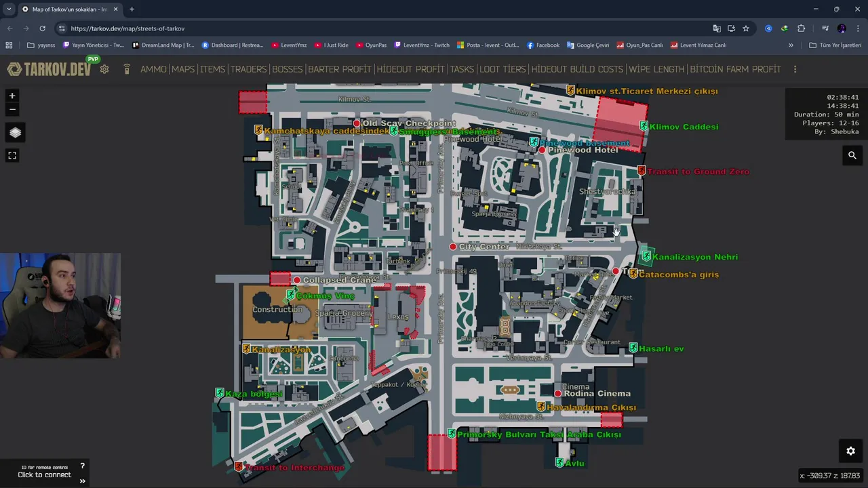Open browser extensions puzzle icon
This screenshot has width=868, height=488.
[802, 28]
